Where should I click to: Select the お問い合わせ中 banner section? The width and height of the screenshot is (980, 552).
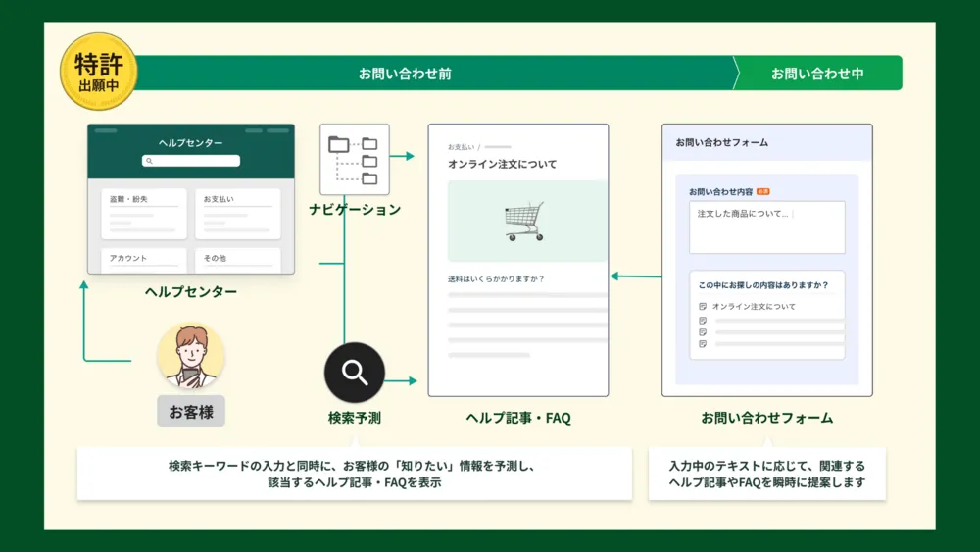[x=816, y=74]
